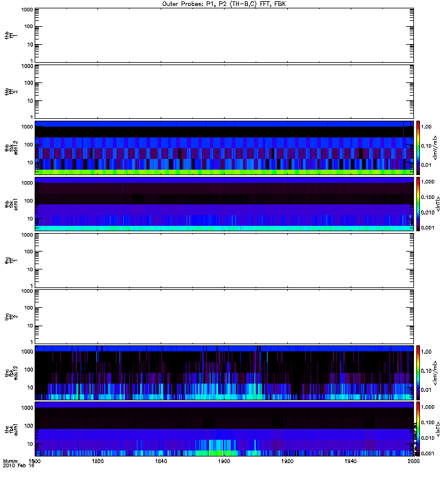Click "1.000" on the thc scm1 color scale
Image resolution: width=448 pixels, height=478 pixels.
pos(428,407)
